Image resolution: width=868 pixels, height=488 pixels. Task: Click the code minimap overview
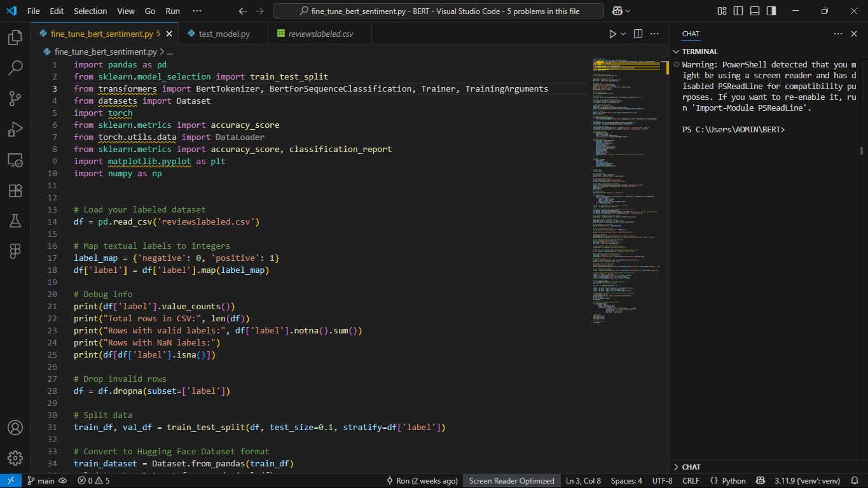626,191
